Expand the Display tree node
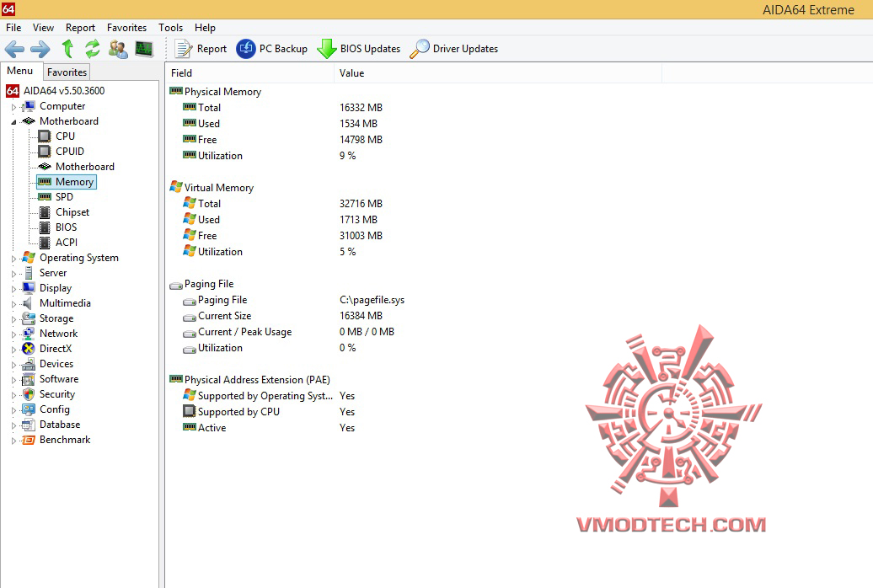Viewport: 873px width, 588px height. pyautogui.click(x=14, y=288)
